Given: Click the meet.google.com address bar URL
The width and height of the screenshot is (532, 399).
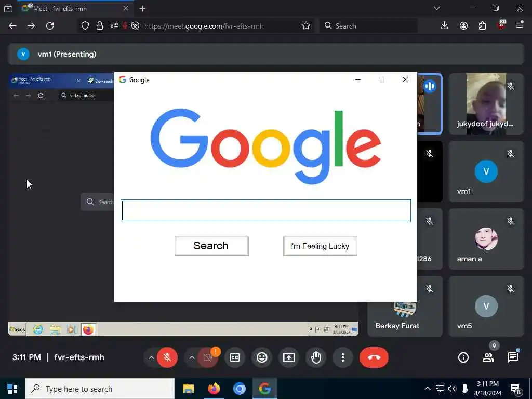Looking at the screenshot, I should click(204, 26).
